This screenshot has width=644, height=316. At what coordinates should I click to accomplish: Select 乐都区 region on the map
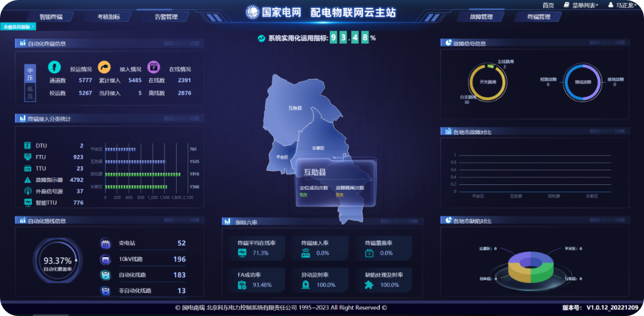pos(318,148)
